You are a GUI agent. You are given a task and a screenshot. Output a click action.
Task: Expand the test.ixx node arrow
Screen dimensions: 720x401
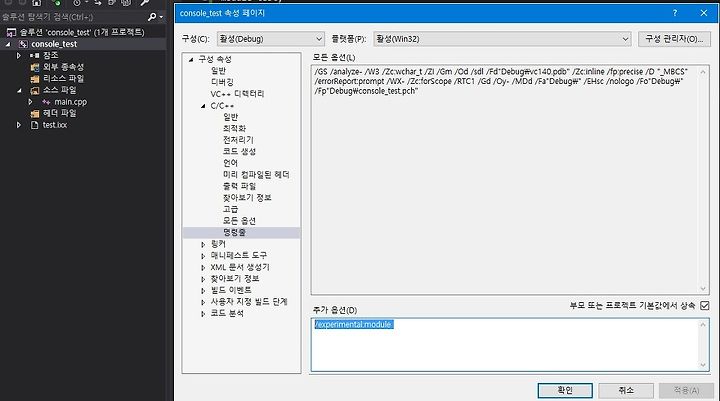pos(19,125)
